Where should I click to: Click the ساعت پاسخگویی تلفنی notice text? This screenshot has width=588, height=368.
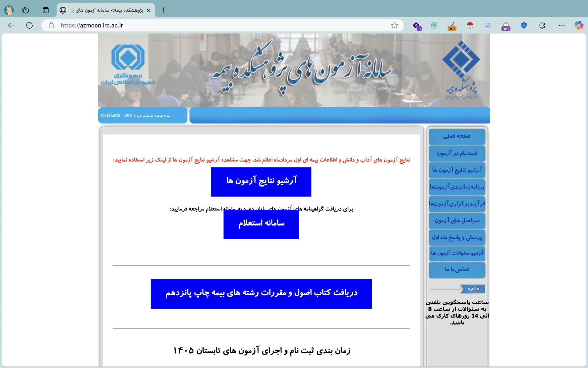click(457, 312)
